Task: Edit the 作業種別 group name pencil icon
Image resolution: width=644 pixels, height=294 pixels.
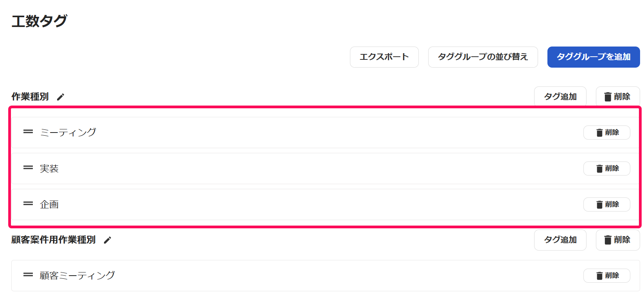Action: pos(61,97)
